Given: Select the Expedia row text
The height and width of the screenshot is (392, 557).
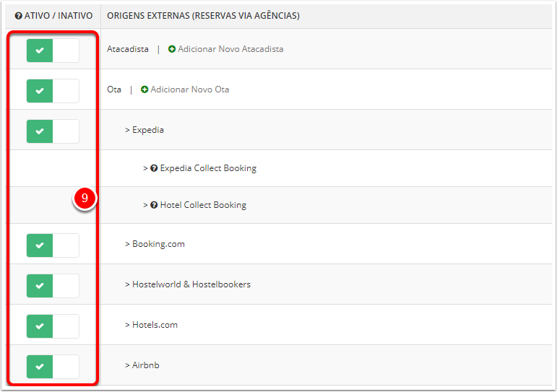Looking at the screenshot, I should click(148, 130).
